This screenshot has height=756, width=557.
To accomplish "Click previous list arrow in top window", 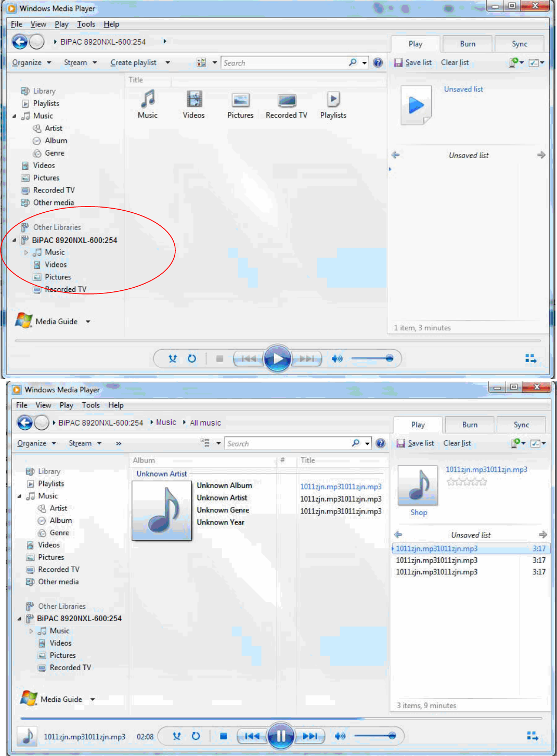I will click(x=396, y=155).
